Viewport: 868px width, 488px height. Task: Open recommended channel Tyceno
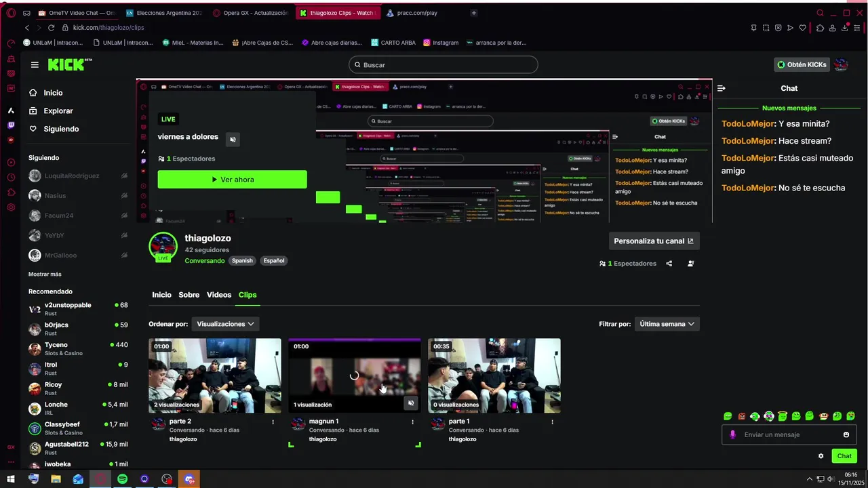[79, 349]
